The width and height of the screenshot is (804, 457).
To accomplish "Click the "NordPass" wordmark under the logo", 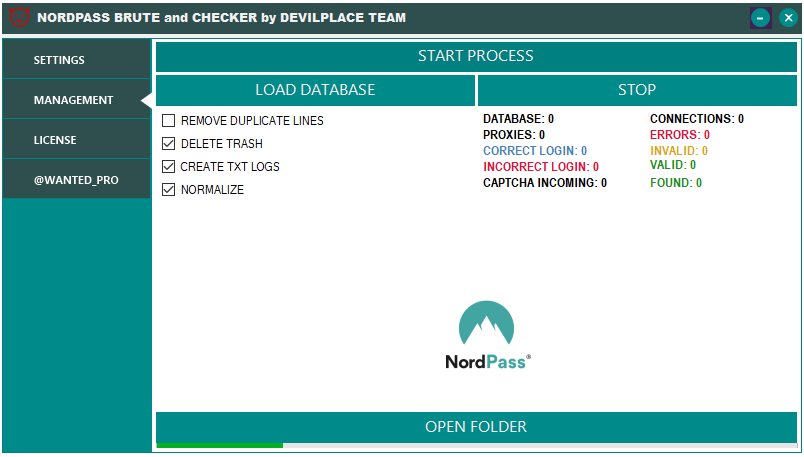I will 488,362.
